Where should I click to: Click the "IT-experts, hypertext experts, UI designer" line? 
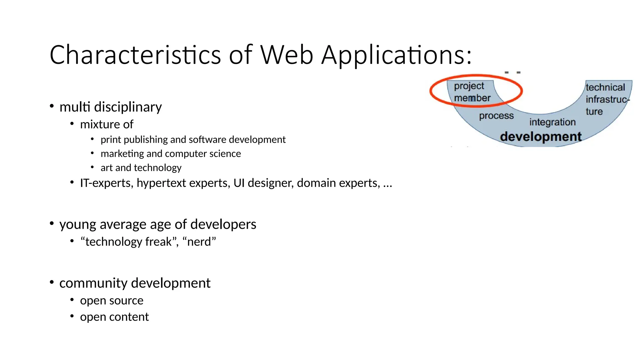[236, 183]
